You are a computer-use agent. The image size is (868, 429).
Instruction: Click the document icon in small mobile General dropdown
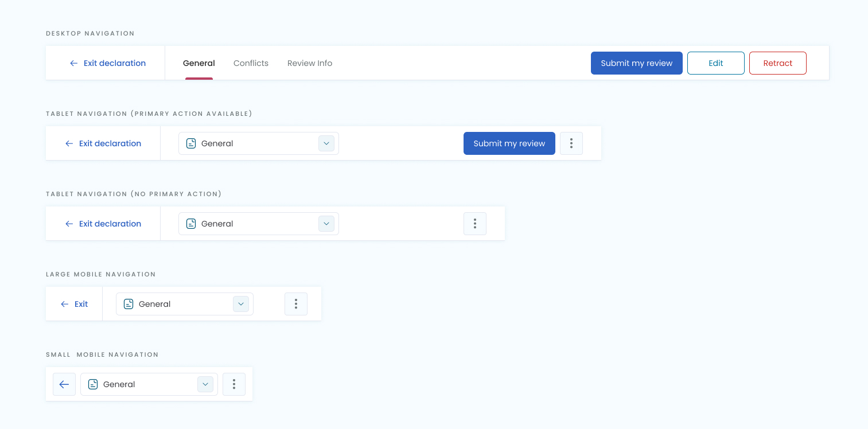click(93, 384)
